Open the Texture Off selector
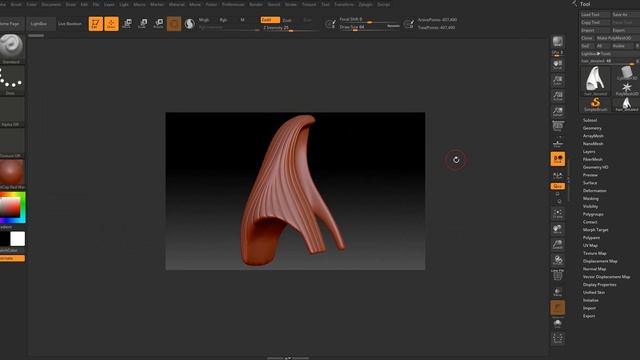 [x=11, y=143]
